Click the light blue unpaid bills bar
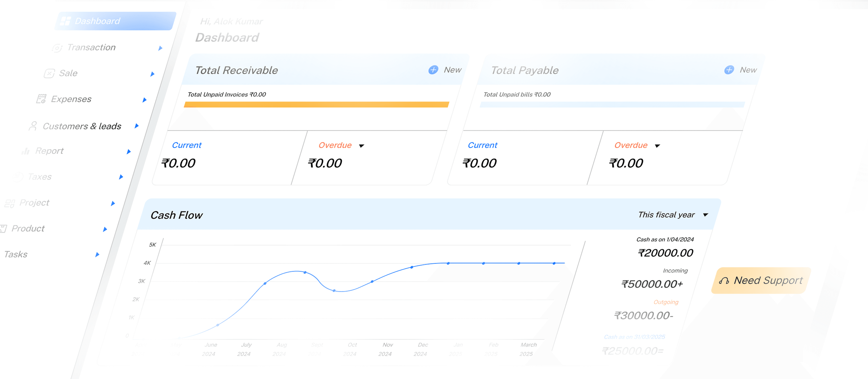This screenshot has width=868, height=379. pos(612,105)
